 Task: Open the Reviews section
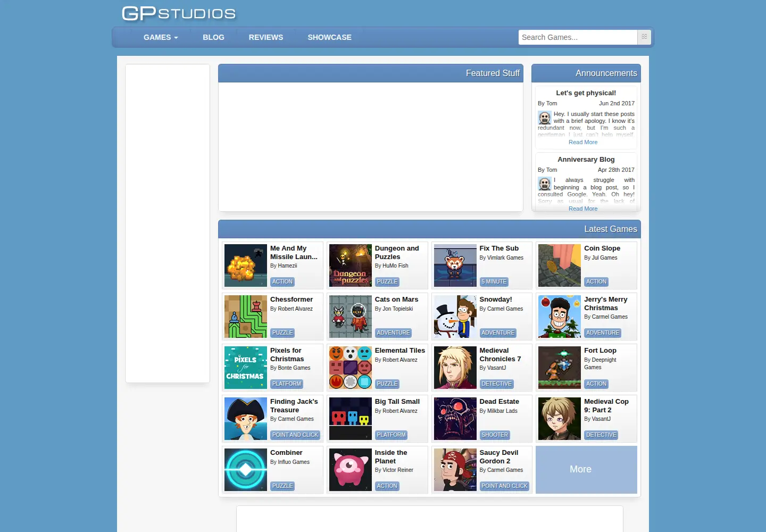coord(266,37)
